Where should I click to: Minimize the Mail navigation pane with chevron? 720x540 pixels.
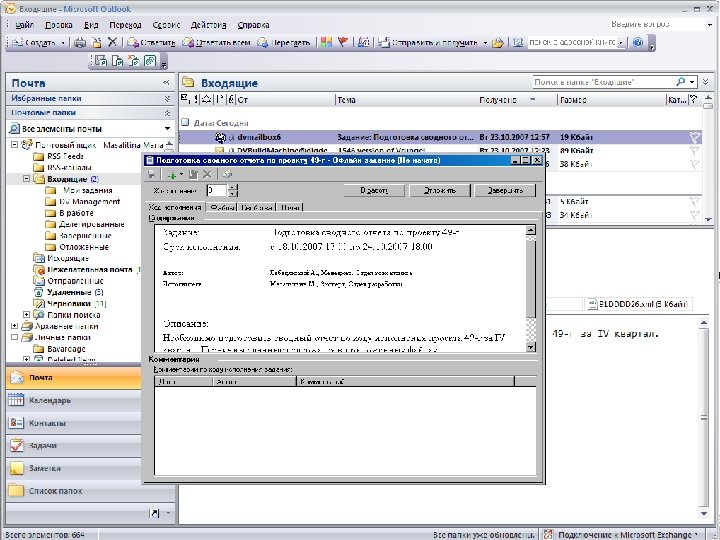tap(166, 83)
